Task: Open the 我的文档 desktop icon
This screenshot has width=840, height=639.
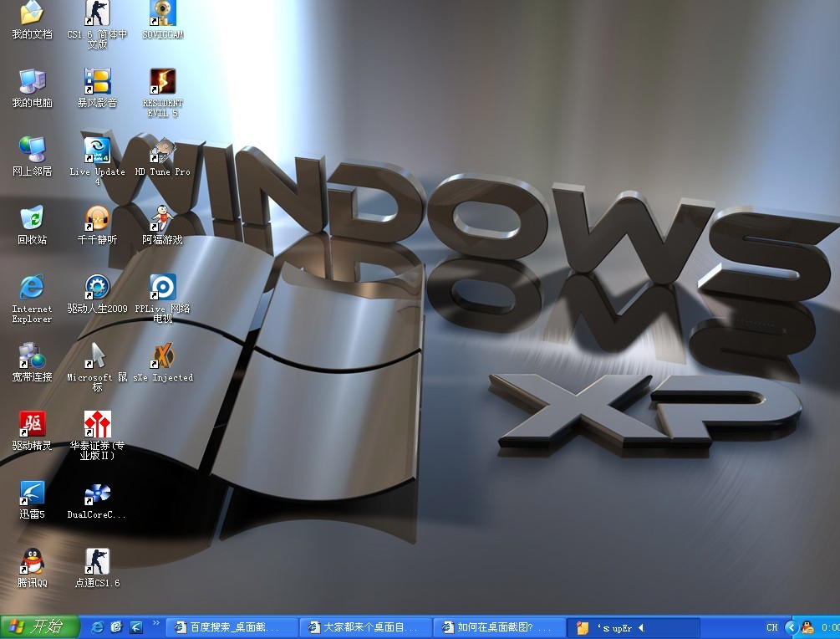Action: coord(32,20)
